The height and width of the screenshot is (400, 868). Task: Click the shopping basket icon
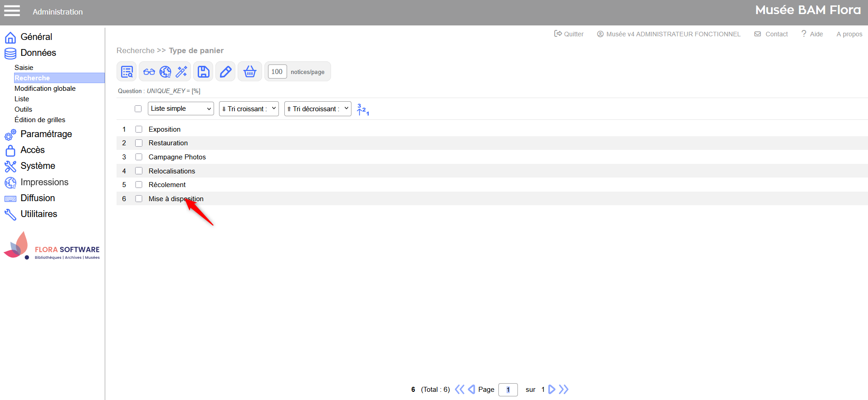250,72
